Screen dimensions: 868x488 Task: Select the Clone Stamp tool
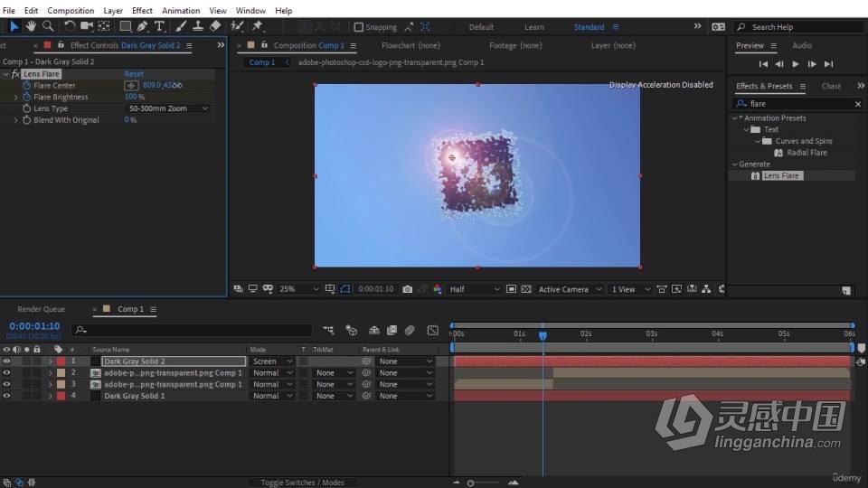click(198, 26)
